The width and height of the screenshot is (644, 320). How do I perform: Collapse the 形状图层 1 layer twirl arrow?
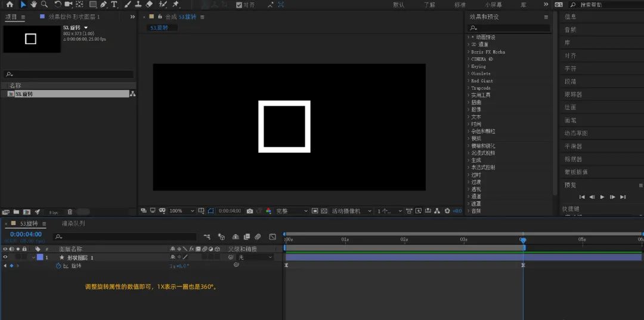(33, 257)
